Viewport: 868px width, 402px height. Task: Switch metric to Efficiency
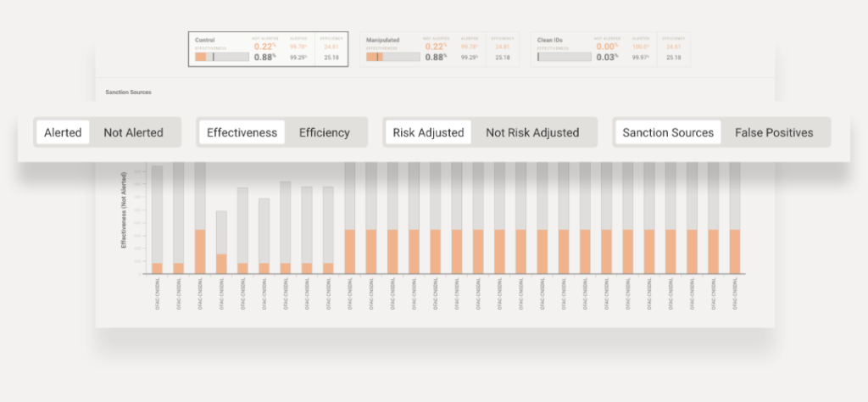[x=325, y=132]
